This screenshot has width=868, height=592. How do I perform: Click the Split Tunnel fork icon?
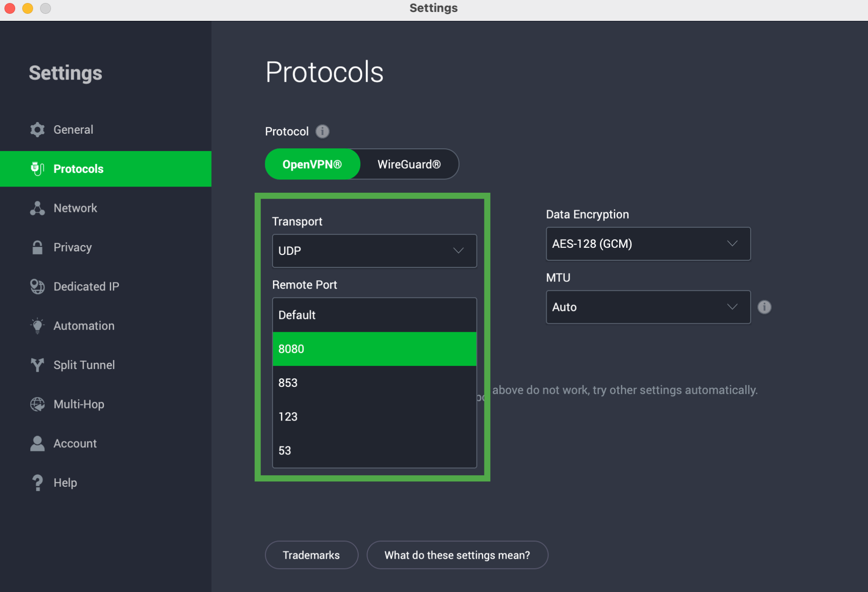(x=37, y=365)
